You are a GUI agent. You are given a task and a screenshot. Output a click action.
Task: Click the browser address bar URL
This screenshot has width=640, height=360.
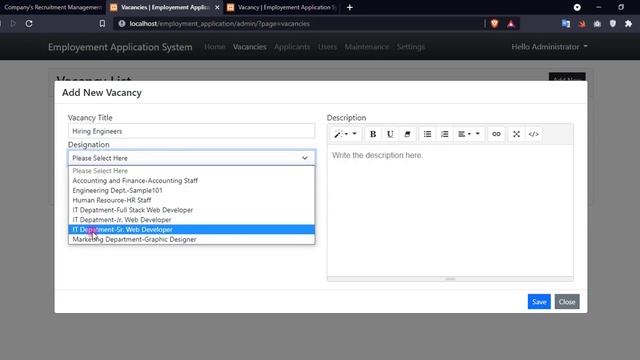pyautogui.click(x=219, y=24)
